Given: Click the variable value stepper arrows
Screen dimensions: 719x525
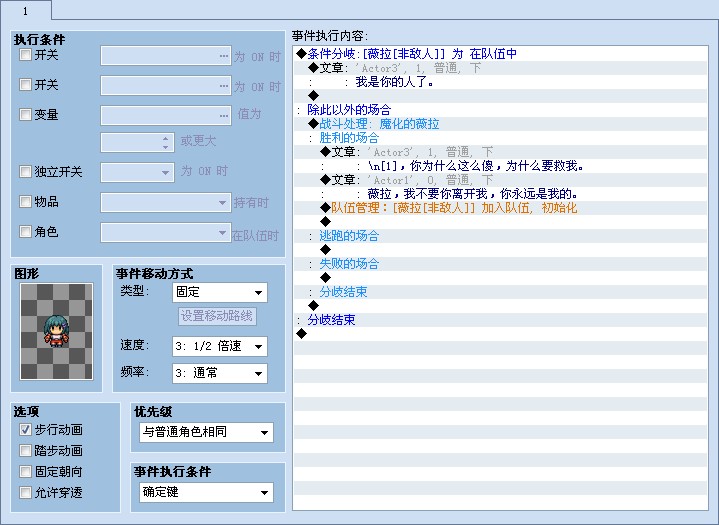Looking at the screenshot, I should coord(166,143).
